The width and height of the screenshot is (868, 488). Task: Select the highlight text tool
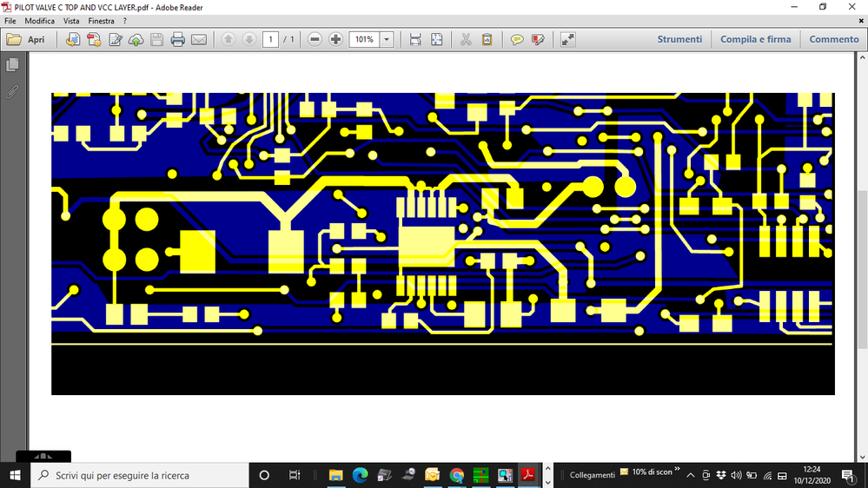click(x=538, y=39)
